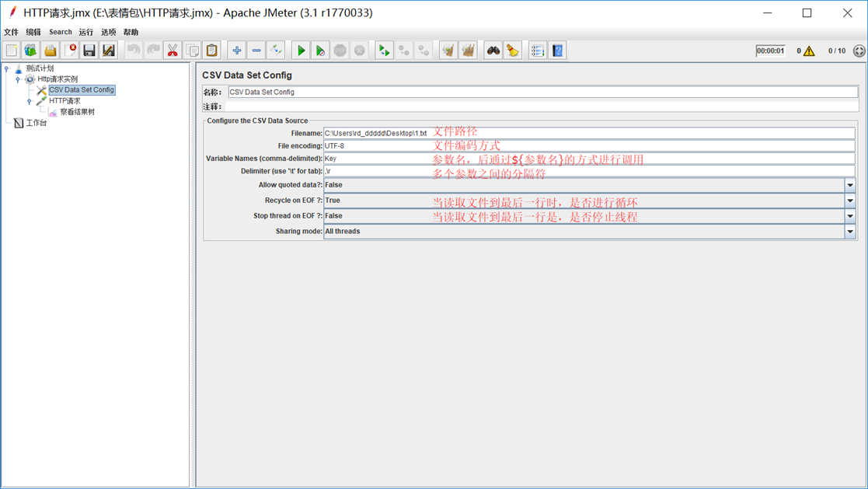
Task: Open the 选项 menu
Action: 109,32
